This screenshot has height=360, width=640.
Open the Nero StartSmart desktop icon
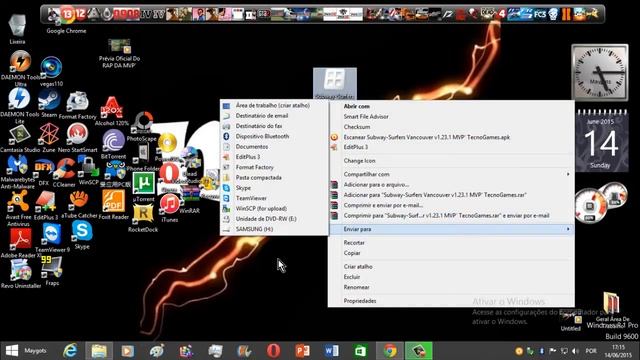tap(77, 138)
